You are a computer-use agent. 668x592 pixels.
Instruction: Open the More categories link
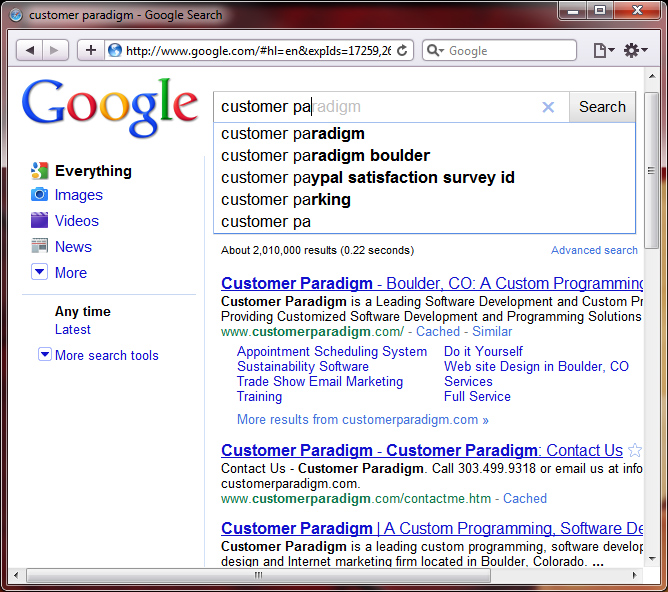[71, 273]
